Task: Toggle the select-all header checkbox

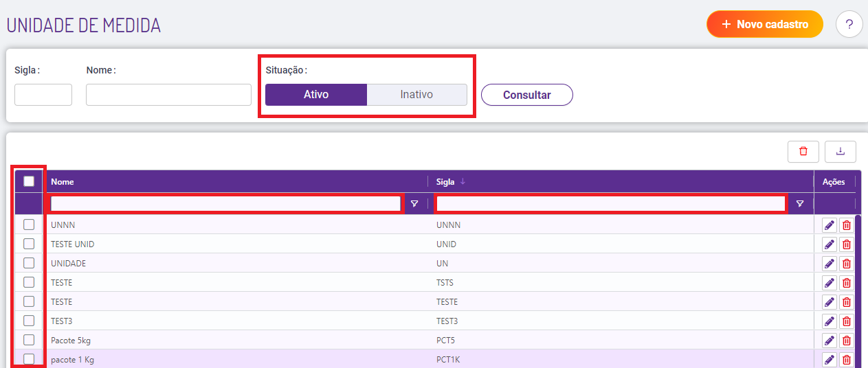Action: (29, 181)
